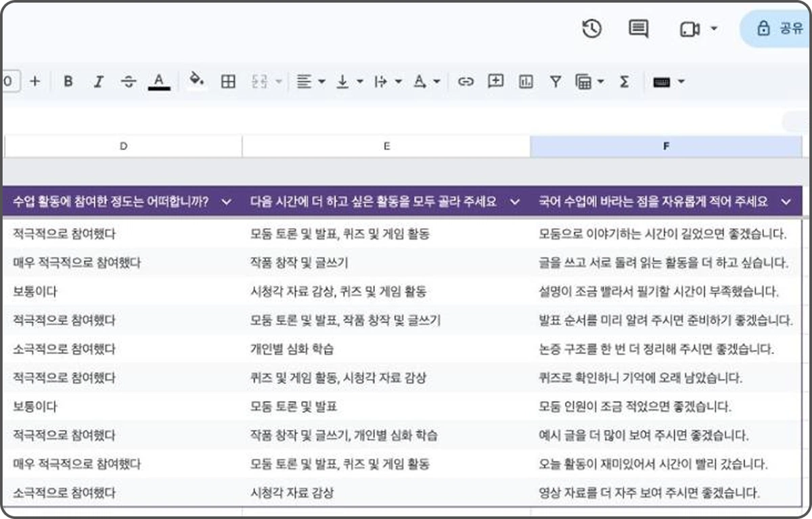
Task: Open the table views icon
Action: 583,81
